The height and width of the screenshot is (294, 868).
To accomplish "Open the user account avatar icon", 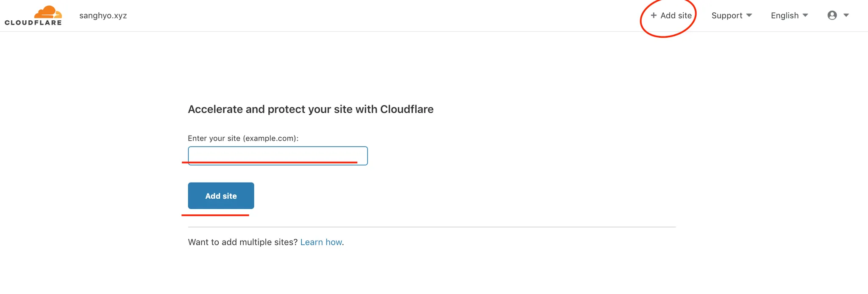I will pyautogui.click(x=832, y=16).
